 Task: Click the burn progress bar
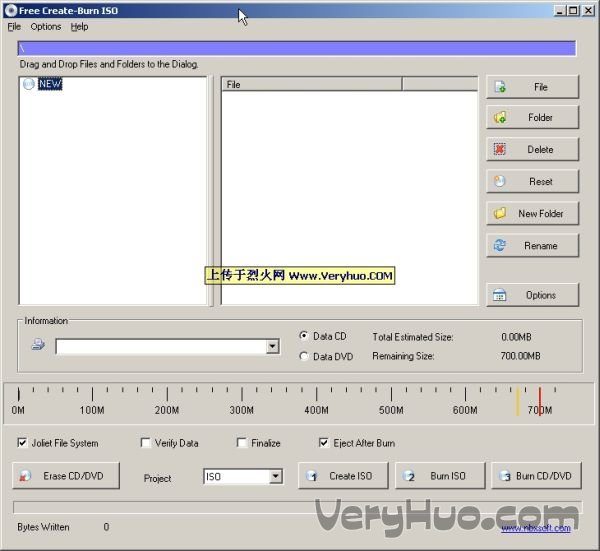297,507
